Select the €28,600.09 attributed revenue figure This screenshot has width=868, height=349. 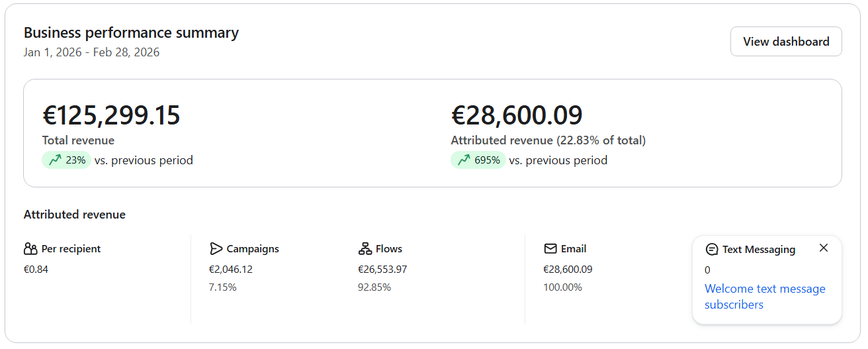(x=516, y=115)
